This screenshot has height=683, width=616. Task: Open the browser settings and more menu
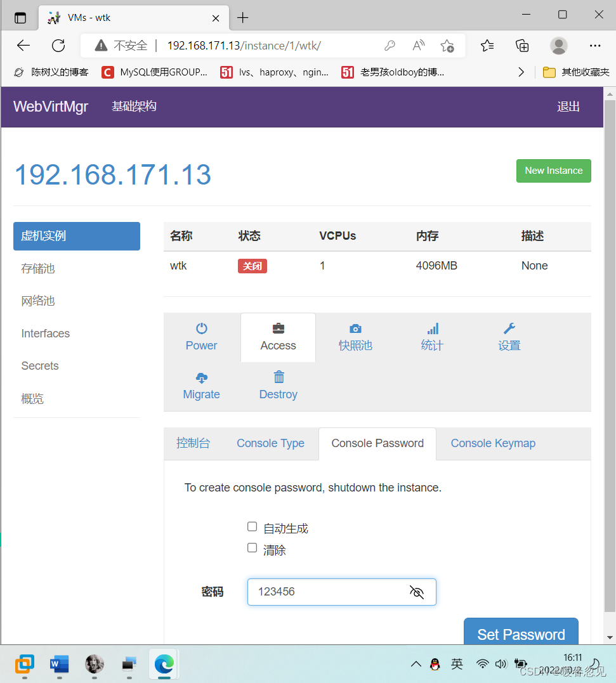coord(594,45)
